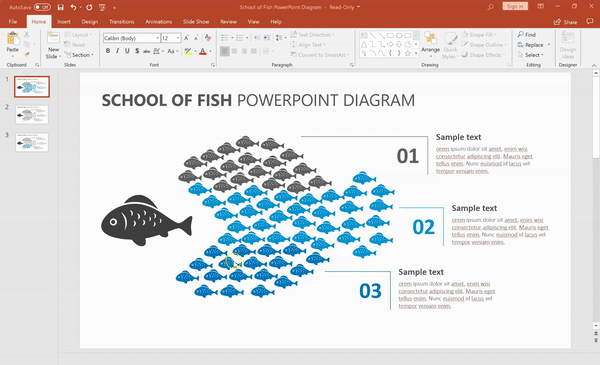Open the font size 12 dropdown
Image resolution: width=600 pixels, height=365 pixels.
click(178, 38)
